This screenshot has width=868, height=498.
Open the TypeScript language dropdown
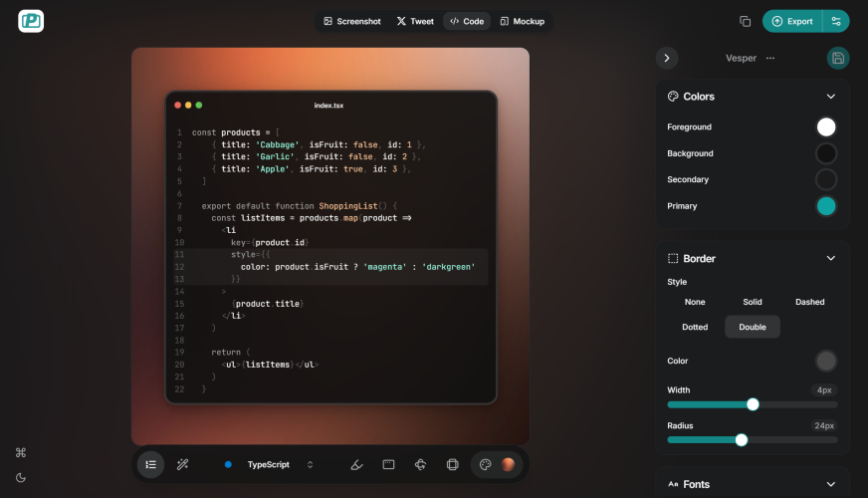[x=269, y=465]
